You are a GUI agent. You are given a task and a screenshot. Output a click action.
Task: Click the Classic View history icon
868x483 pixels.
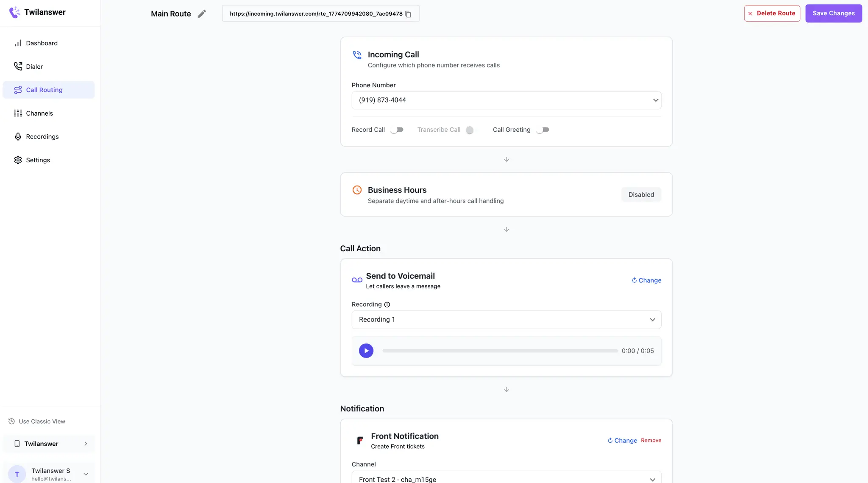pyautogui.click(x=11, y=422)
